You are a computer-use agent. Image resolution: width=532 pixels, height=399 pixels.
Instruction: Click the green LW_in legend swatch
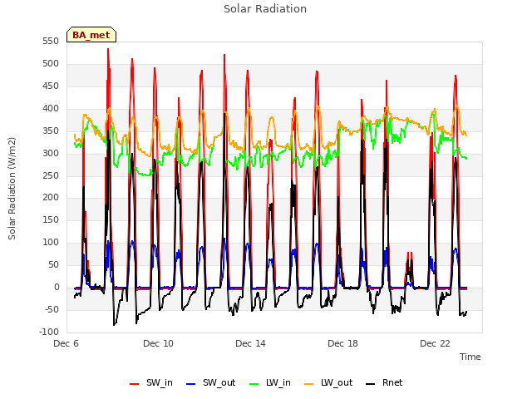[x=254, y=384]
